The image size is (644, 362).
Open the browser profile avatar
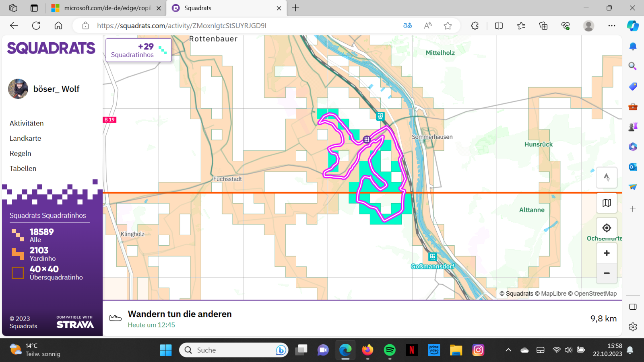point(588,26)
